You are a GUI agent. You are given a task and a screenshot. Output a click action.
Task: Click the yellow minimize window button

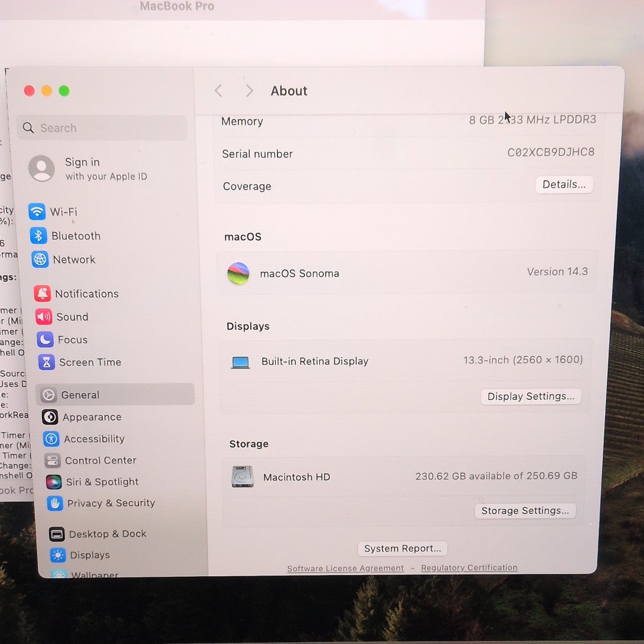pos(47,91)
